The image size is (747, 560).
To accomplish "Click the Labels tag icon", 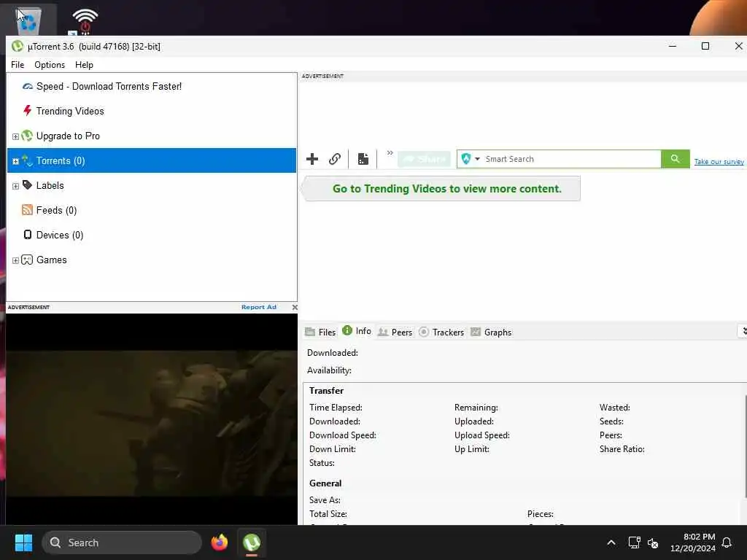I will pyautogui.click(x=27, y=184).
